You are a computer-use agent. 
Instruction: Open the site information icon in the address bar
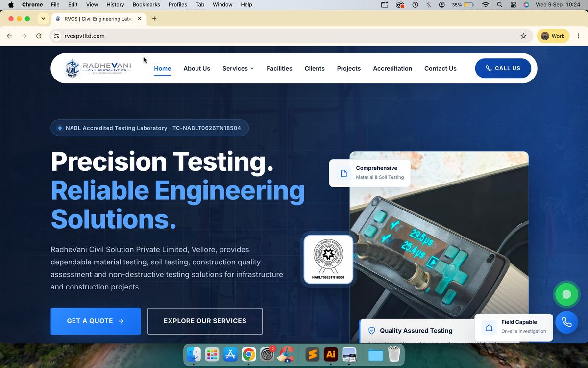click(56, 36)
